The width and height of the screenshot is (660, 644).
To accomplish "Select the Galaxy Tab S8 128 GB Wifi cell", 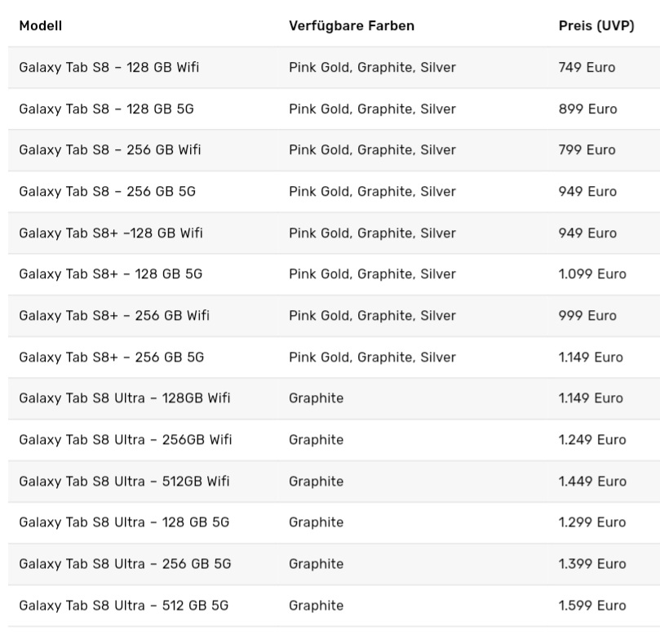I will point(109,68).
